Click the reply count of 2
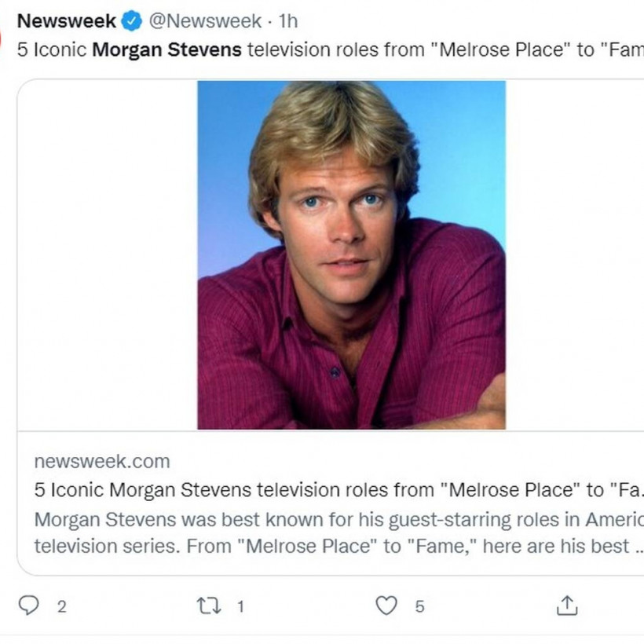The height and width of the screenshot is (644, 644). (x=62, y=606)
